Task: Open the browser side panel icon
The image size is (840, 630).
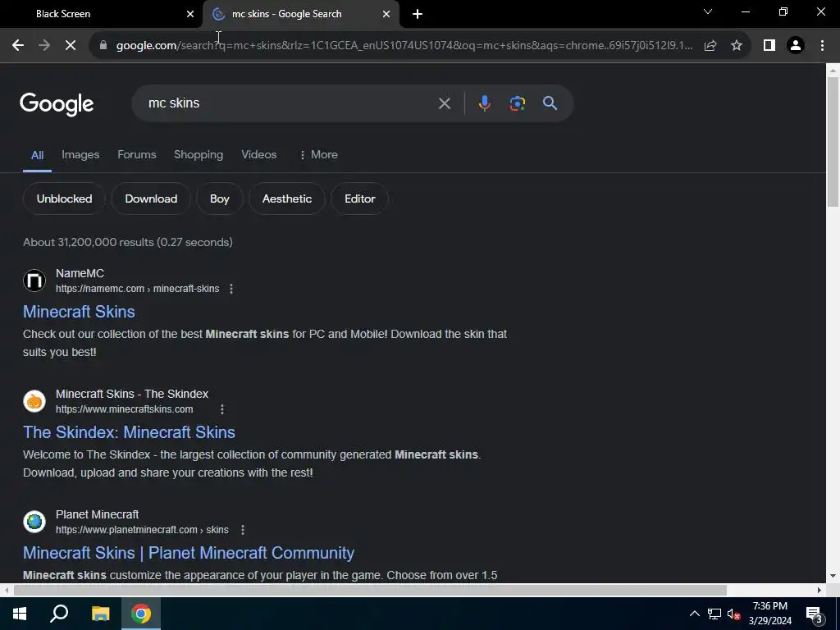Action: click(x=769, y=46)
